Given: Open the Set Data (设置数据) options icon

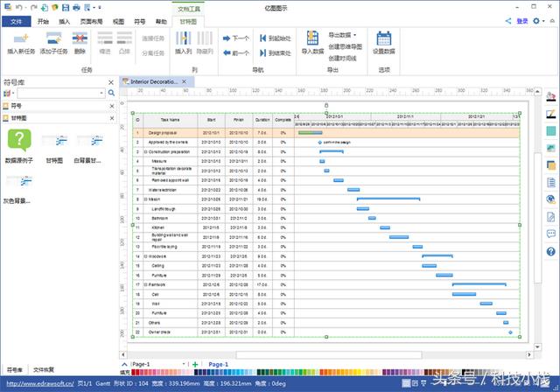Looking at the screenshot, I should tap(383, 38).
